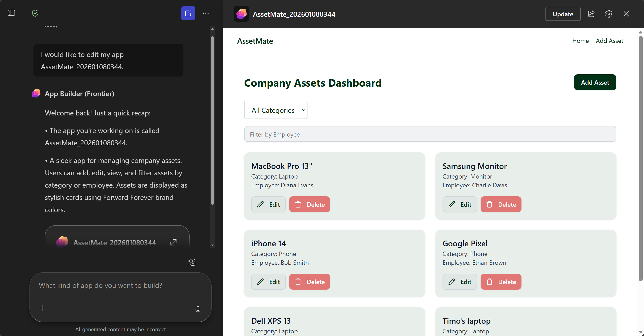The height and width of the screenshot is (336, 644).
Task: Click the Filter by Employee field
Action: (x=430, y=134)
